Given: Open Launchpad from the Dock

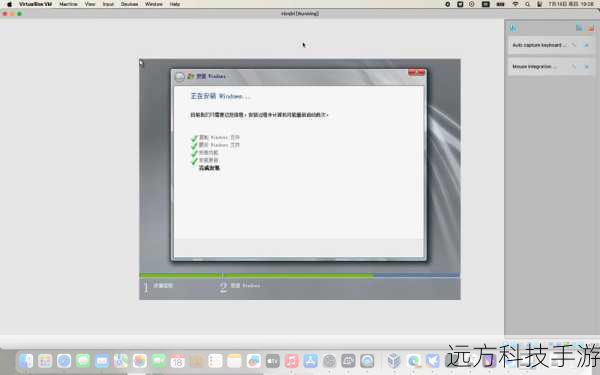Looking at the screenshot, I should [45, 361].
